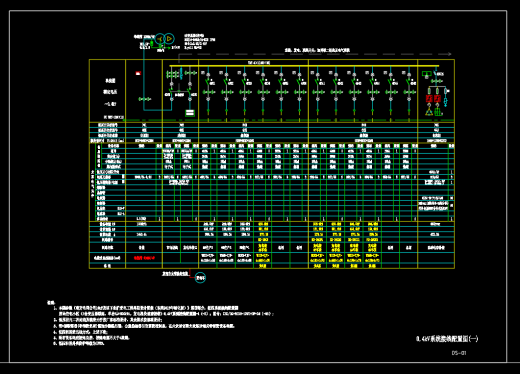Select the green rectangle pair in rightmost cabinet
Image resolution: width=520 pixels, height=374 pixels.
427,74
